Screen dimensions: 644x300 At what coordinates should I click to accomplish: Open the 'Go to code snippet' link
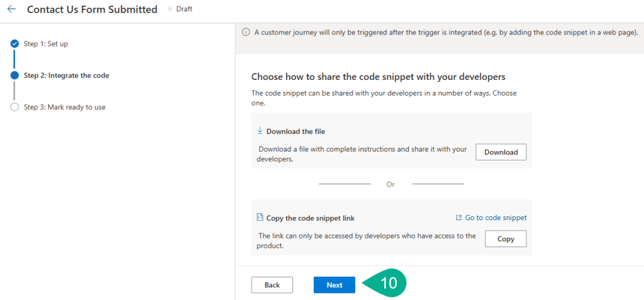pyautogui.click(x=496, y=218)
